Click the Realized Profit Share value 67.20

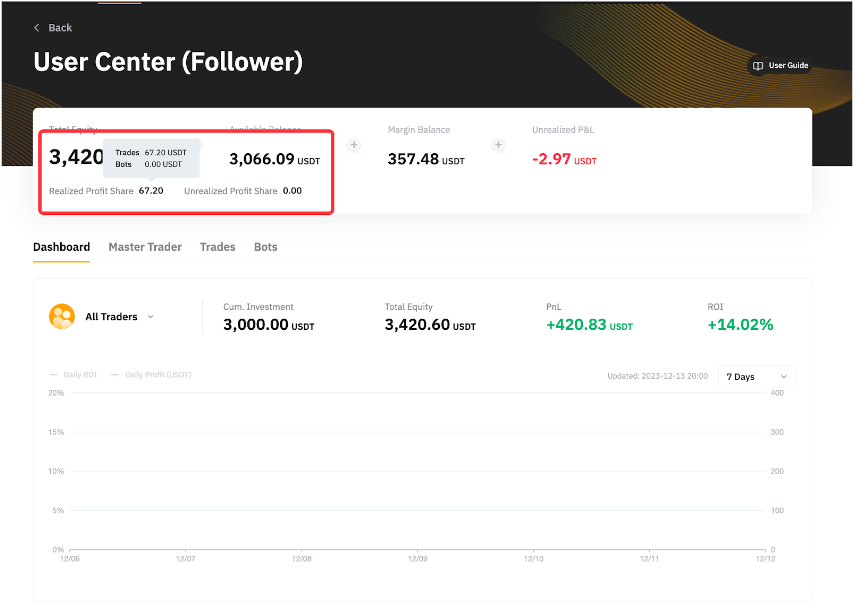click(x=151, y=190)
